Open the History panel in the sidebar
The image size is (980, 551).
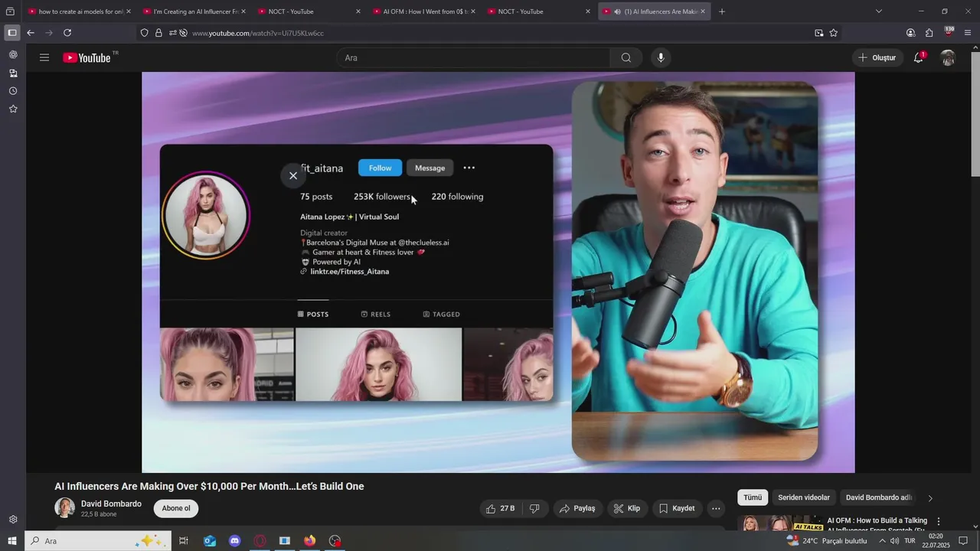point(13,91)
